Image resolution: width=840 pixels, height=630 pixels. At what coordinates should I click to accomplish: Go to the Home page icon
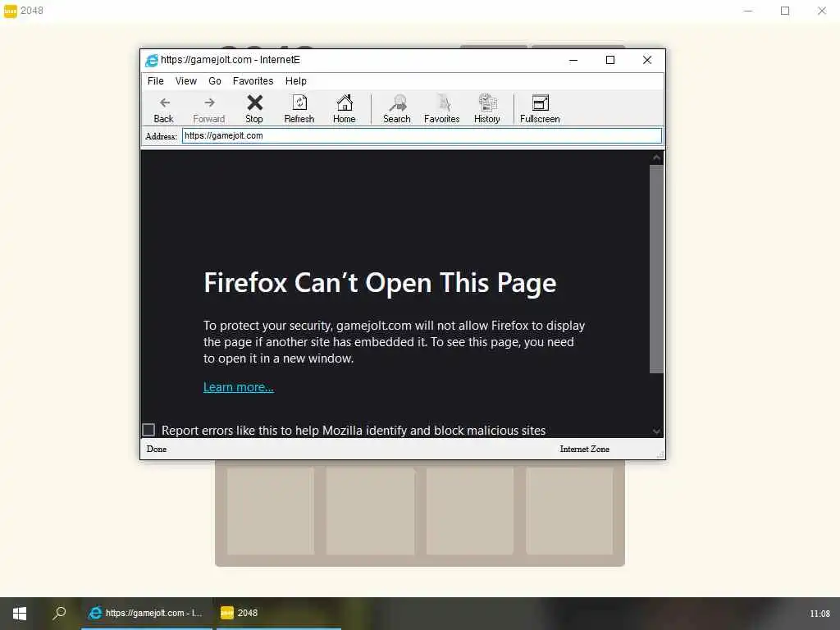pyautogui.click(x=344, y=109)
